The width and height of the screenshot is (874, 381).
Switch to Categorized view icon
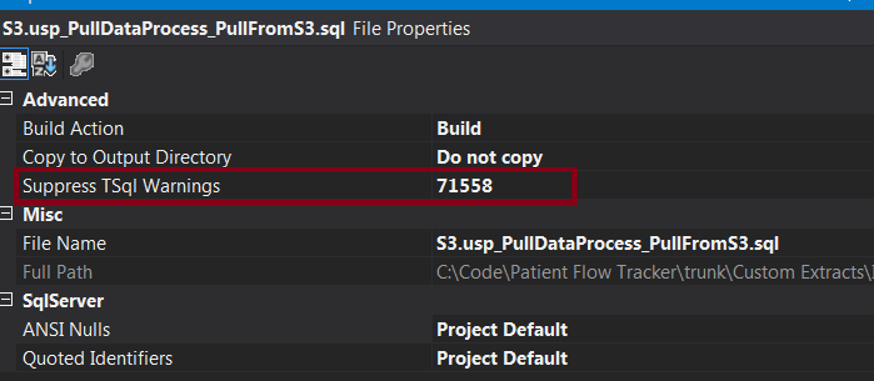14,64
